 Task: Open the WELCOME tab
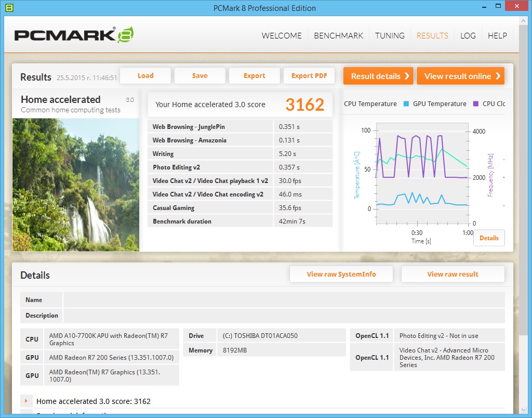coord(281,36)
